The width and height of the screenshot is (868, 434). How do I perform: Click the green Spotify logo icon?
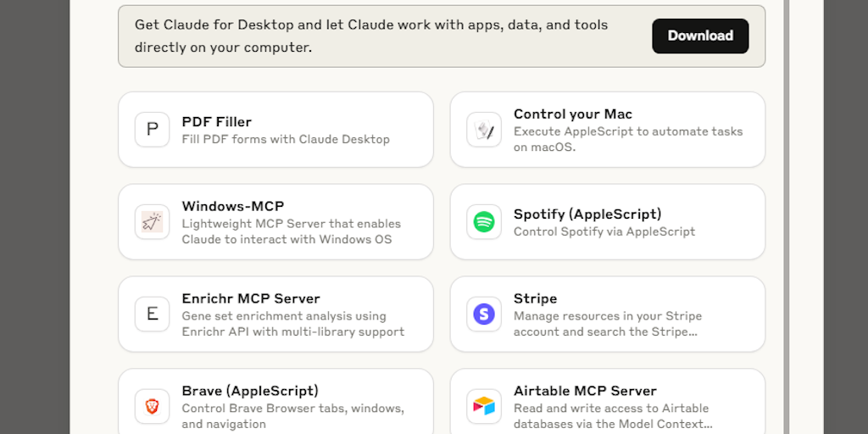click(484, 222)
